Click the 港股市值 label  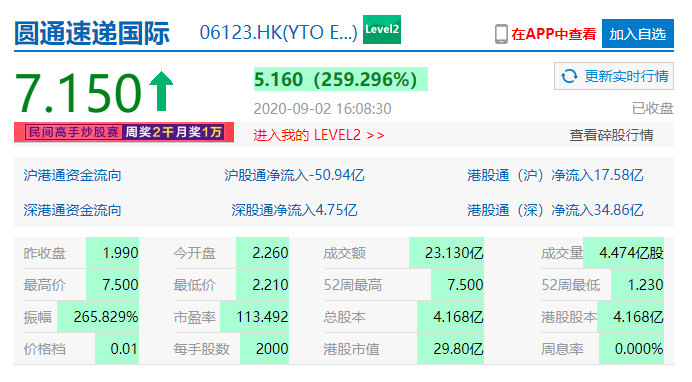(x=352, y=349)
